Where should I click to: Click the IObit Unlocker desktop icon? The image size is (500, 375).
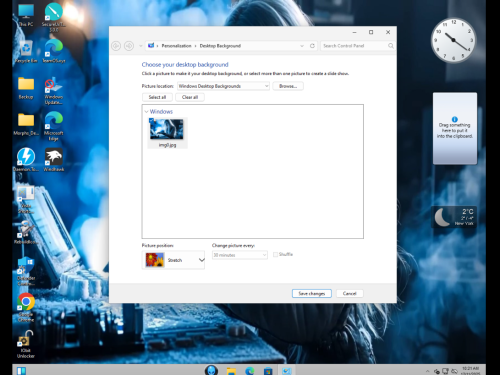pos(26,344)
